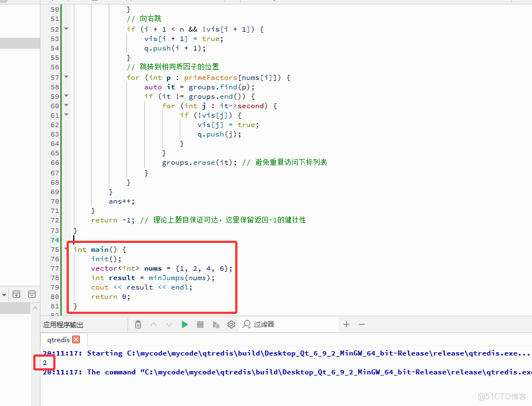
Task: Click the 应用程序输出 pane title
Action: 63,325
